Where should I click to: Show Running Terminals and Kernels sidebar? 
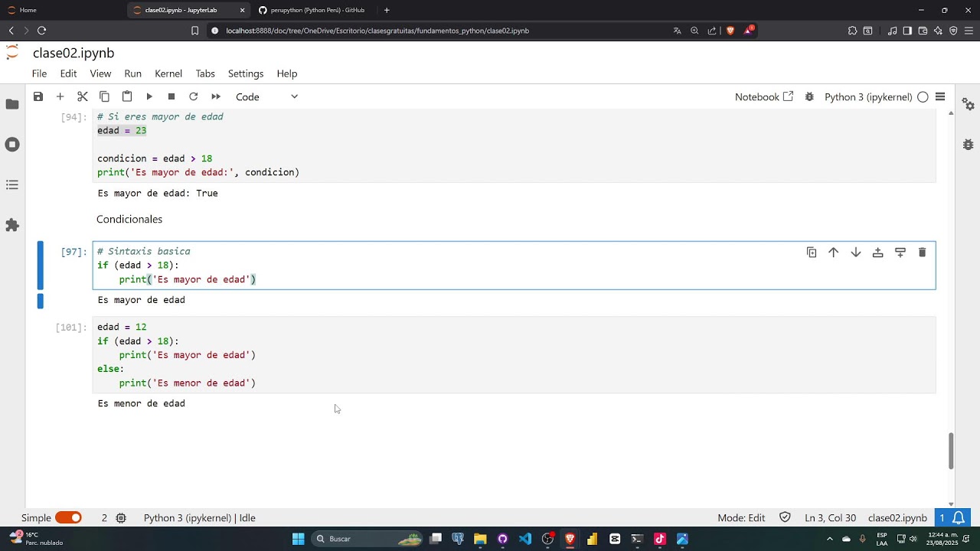pyautogui.click(x=12, y=145)
